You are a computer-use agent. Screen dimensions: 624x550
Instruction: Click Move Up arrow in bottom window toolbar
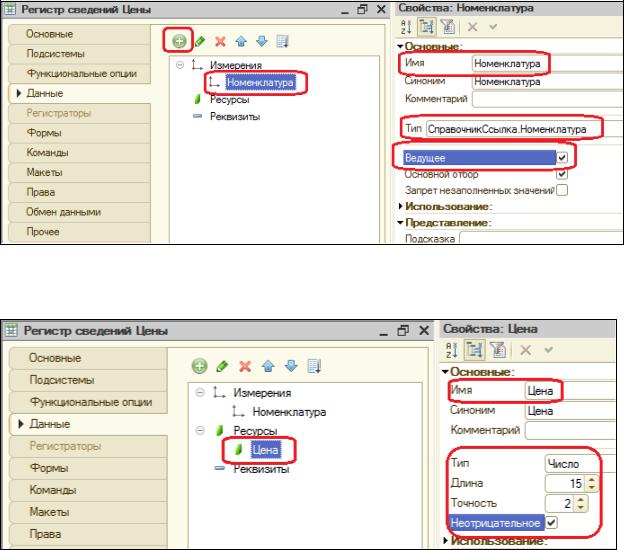(x=268, y=366)
